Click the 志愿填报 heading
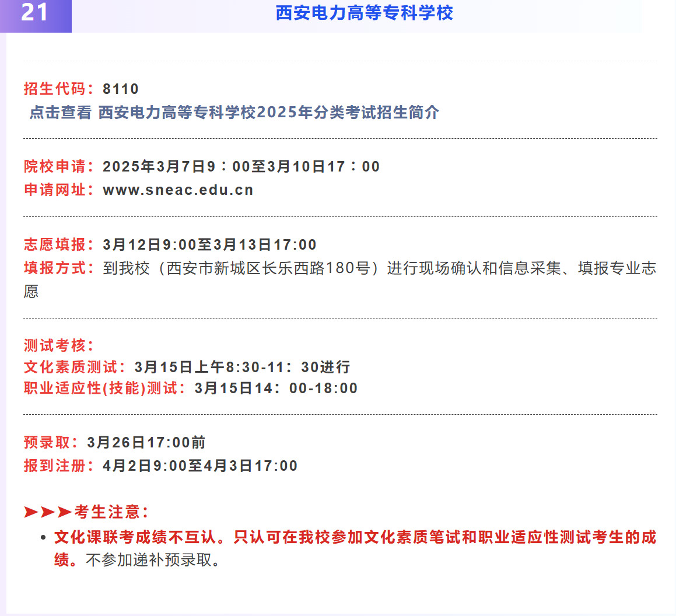 point(55,244)
